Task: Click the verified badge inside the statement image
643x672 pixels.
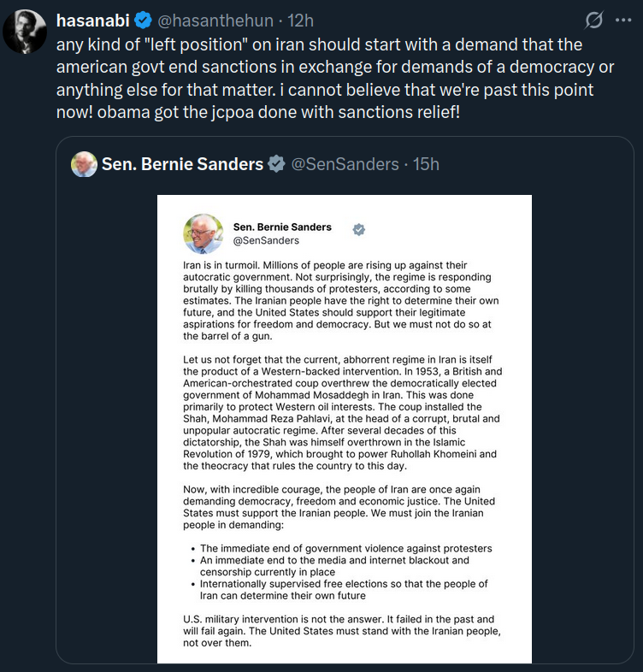Action: (x=360, y=228)
